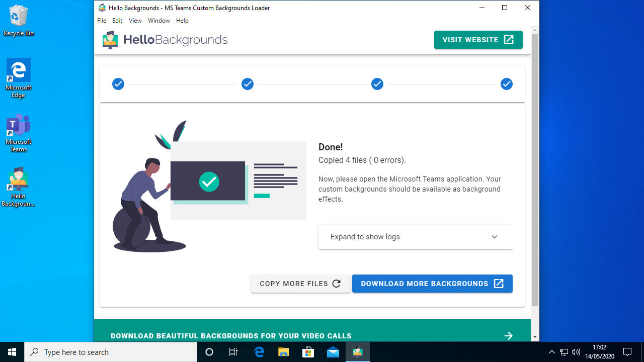
Task: Open the notification center icon
Action: pos(627,352)
